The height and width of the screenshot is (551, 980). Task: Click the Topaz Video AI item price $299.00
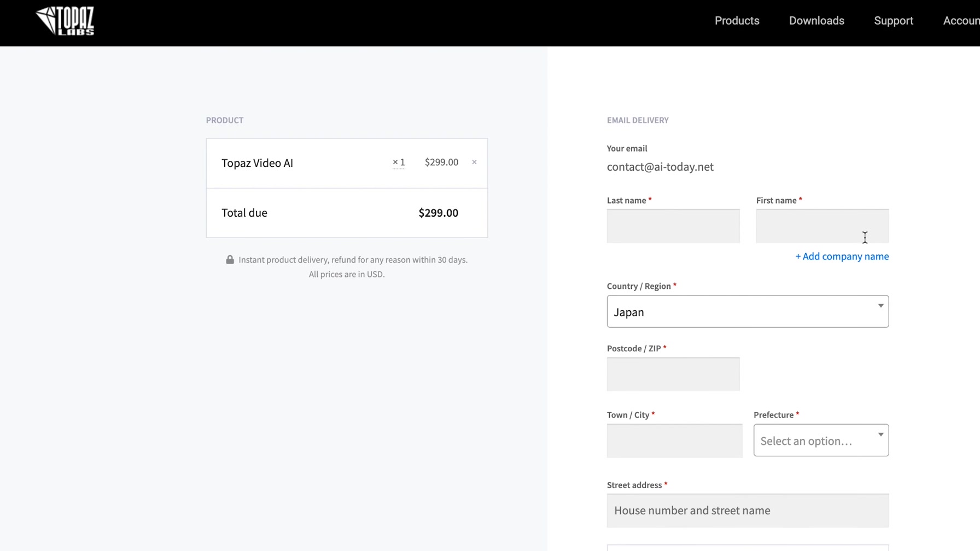tap(441, 162)
